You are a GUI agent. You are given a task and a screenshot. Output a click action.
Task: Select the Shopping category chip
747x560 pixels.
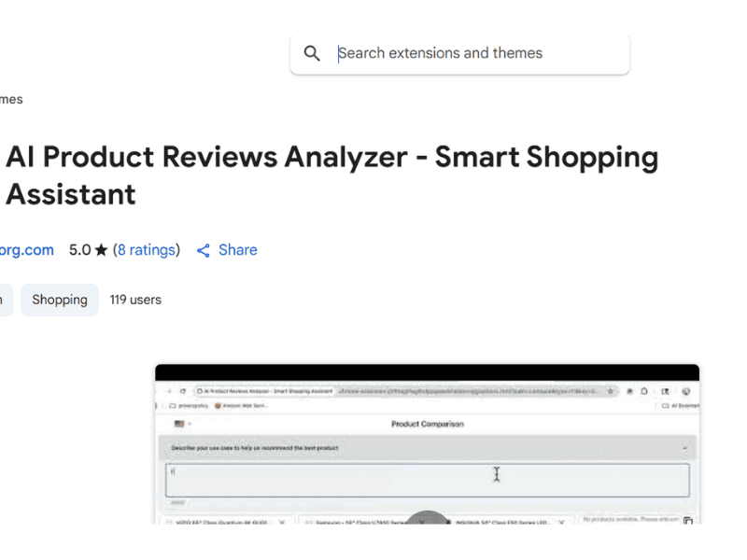click(x=60, y=301)
